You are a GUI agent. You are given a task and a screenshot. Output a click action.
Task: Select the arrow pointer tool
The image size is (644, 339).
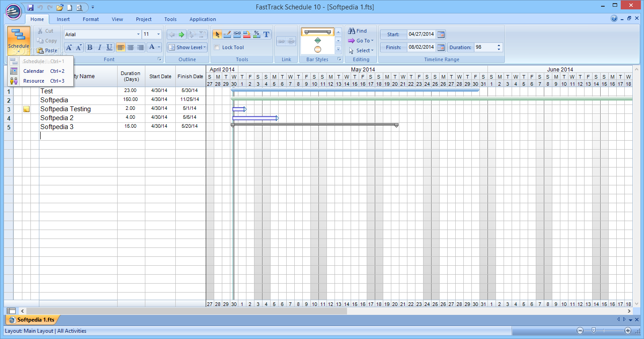point(217,34)
